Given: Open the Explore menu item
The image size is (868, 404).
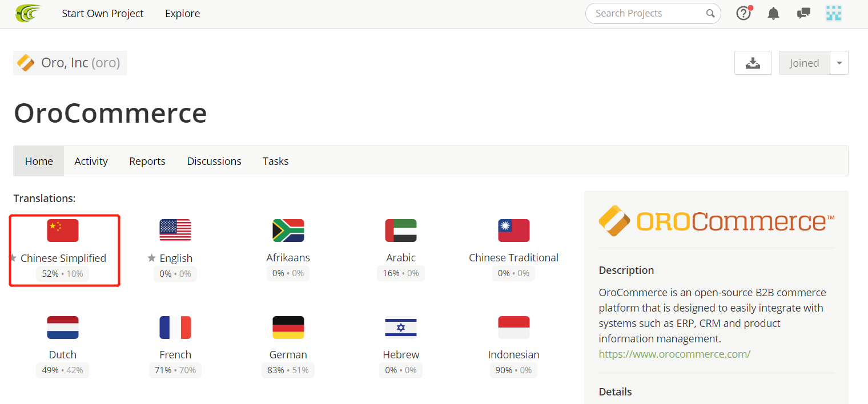Looking at the screenshot, I should coord(183,13).
